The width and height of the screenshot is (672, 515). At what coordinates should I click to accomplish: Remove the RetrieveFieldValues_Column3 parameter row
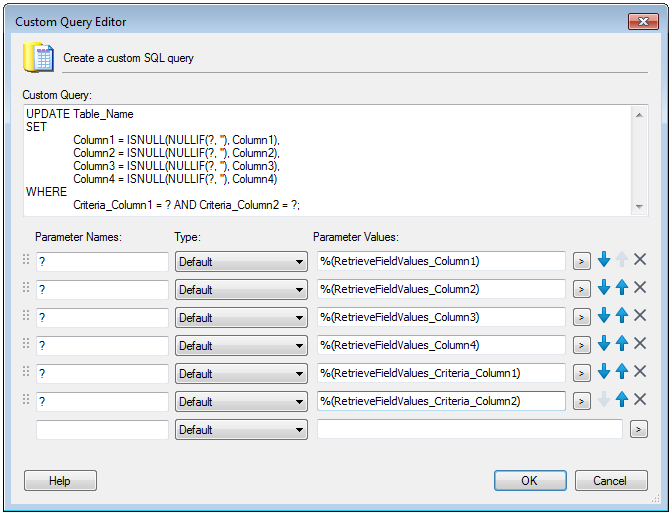point(640,316)
